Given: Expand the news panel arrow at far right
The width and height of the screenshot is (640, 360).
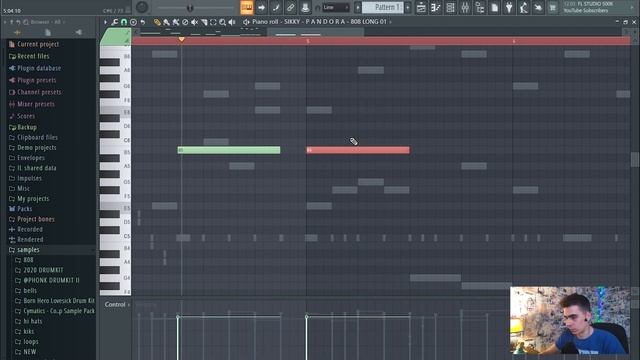Looking at the screenshot, I should pos(633,7).
